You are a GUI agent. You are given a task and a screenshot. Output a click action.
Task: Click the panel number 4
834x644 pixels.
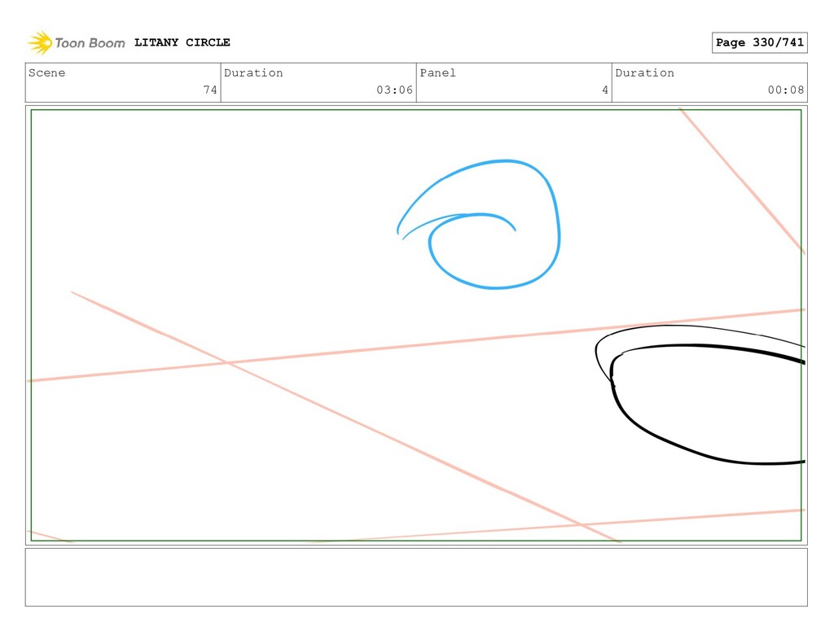(x=605, y=90)
